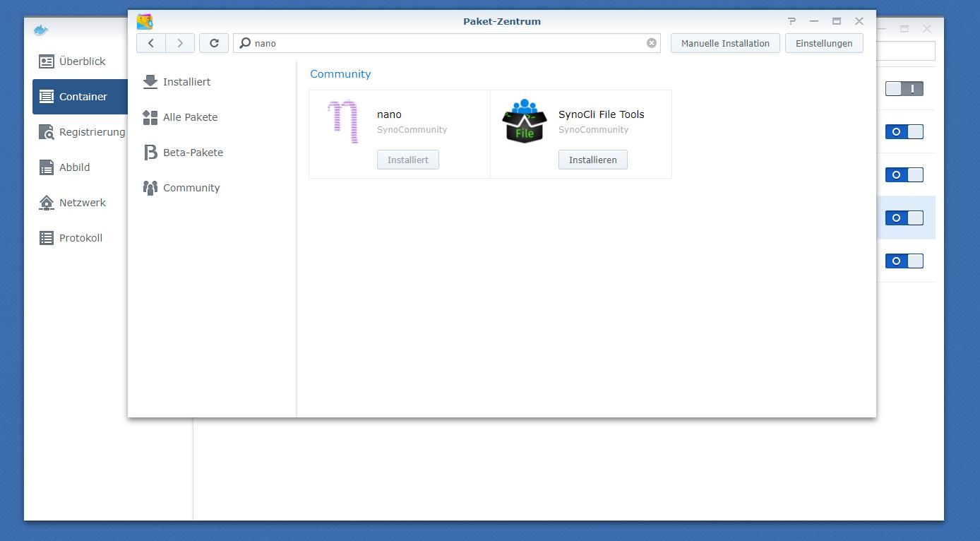Open SynoCli File Tools package title
The image size is (980, 541).
coord(602,114)
